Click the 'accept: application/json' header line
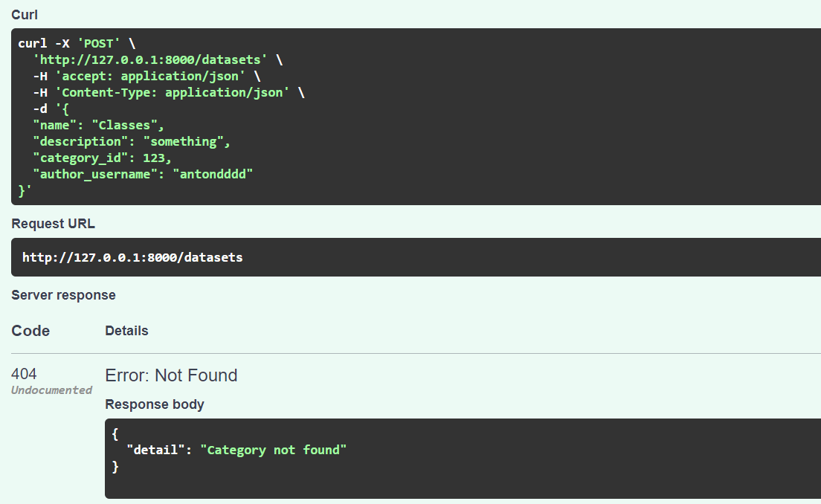This screenshot has height=504, width=821. point(147,77)
